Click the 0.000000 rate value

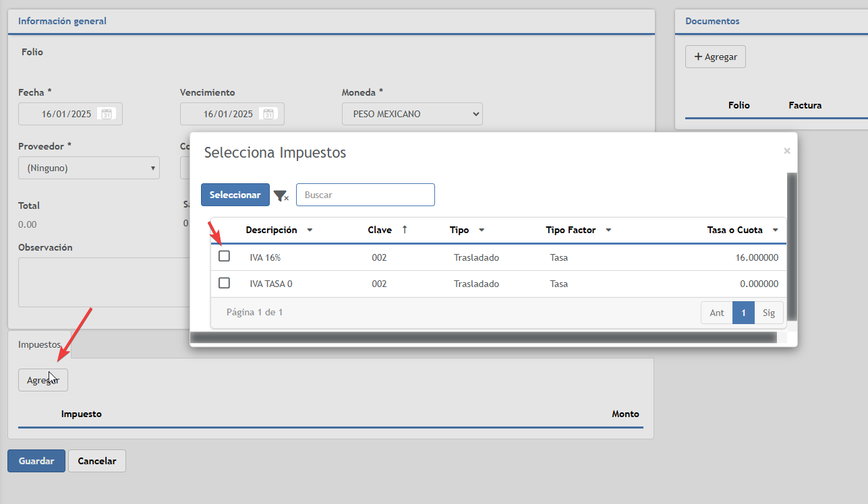[x=759, y=284]
